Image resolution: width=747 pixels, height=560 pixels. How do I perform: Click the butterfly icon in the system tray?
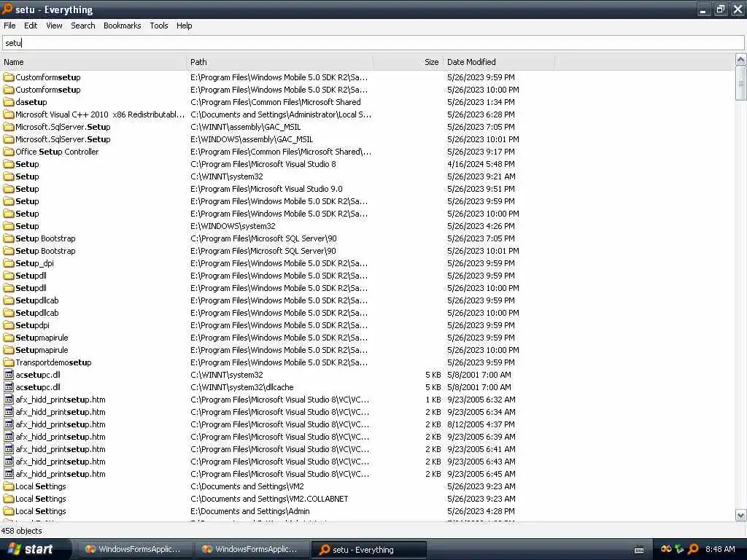tap(666, 549)
